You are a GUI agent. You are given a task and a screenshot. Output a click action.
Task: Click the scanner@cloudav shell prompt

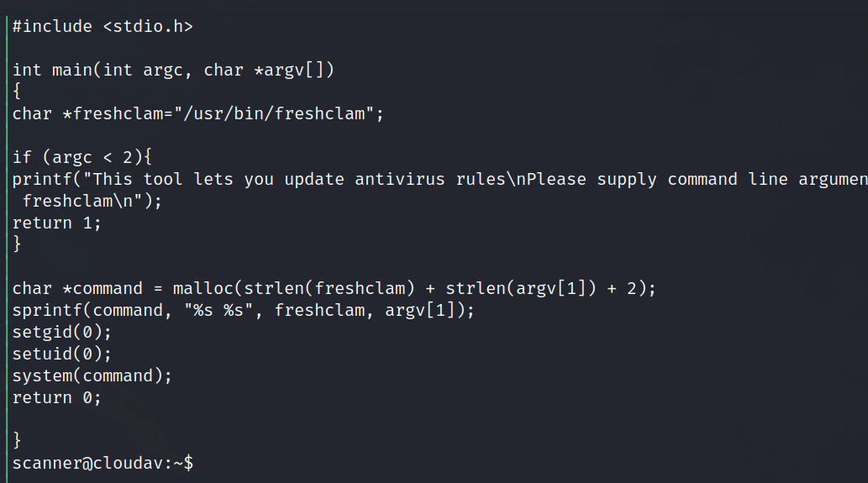103,462
